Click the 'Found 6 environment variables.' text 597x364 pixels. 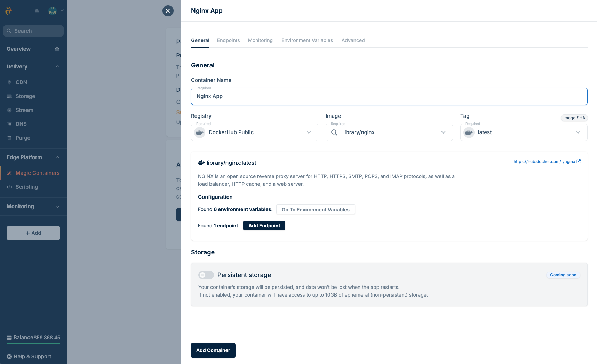click(235, 209)
